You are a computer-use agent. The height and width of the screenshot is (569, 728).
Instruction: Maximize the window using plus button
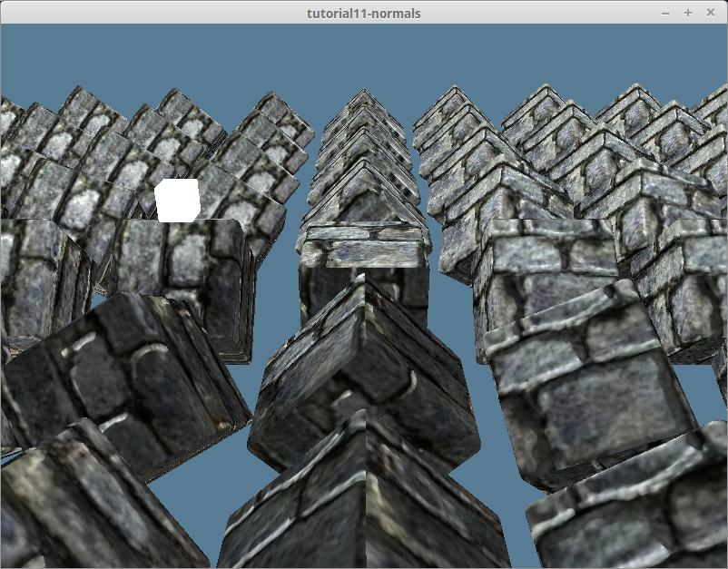coord(688,13)
